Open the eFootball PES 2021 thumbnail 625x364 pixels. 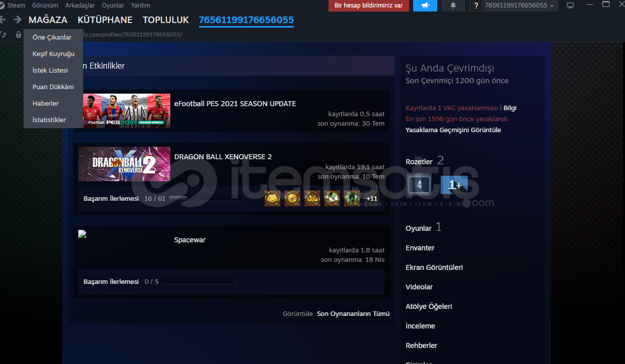pos(127,111)
